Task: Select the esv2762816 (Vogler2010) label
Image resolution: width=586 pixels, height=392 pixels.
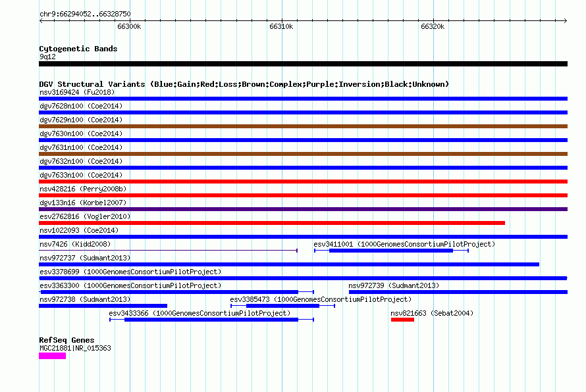Action: point(85,216)
